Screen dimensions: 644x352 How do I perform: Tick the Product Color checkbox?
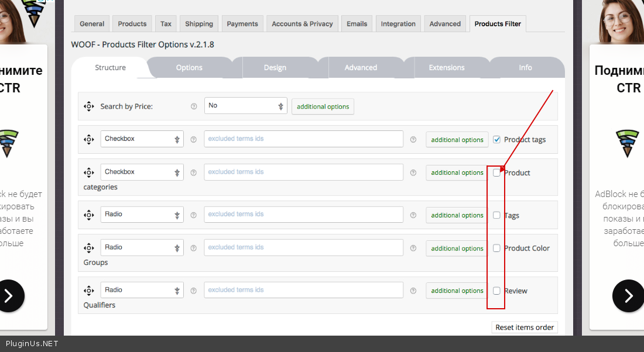point(496,248)
